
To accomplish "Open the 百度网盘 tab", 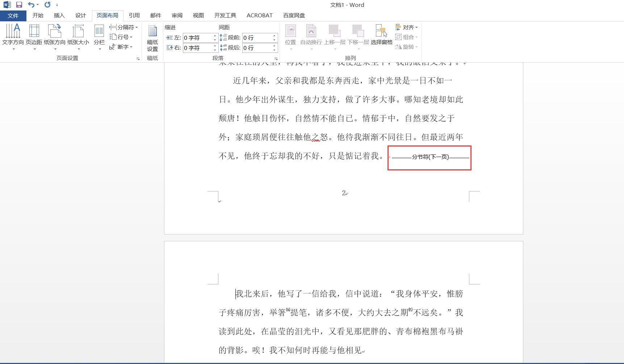I will click(294, 16).
